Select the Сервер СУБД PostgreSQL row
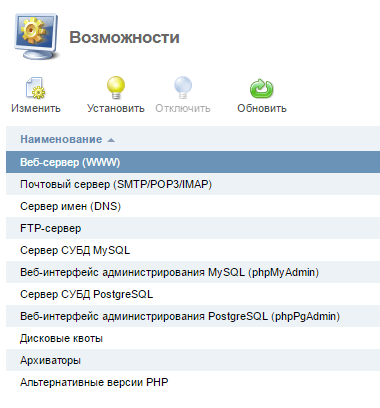The height and width of the screenshot is (408, 380). coord(193,294)
